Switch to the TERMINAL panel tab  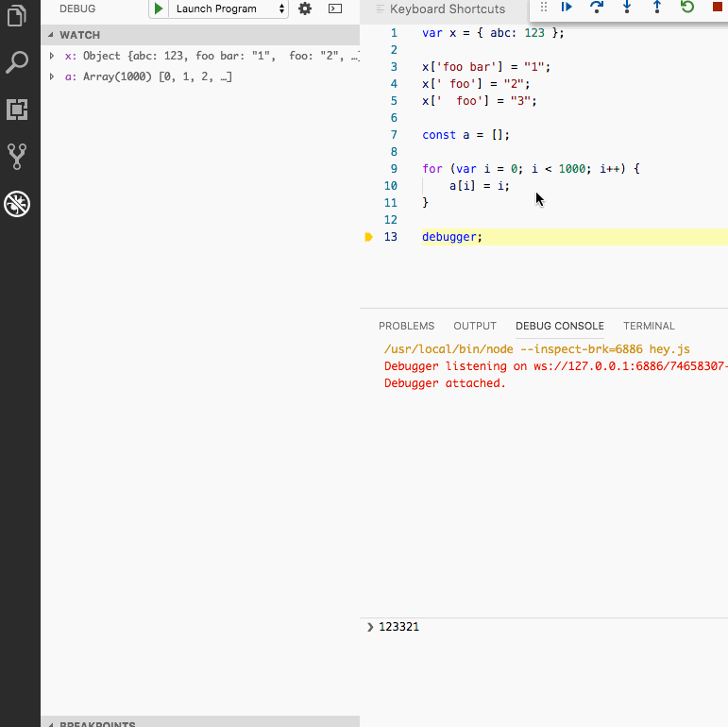pos(649,326)
